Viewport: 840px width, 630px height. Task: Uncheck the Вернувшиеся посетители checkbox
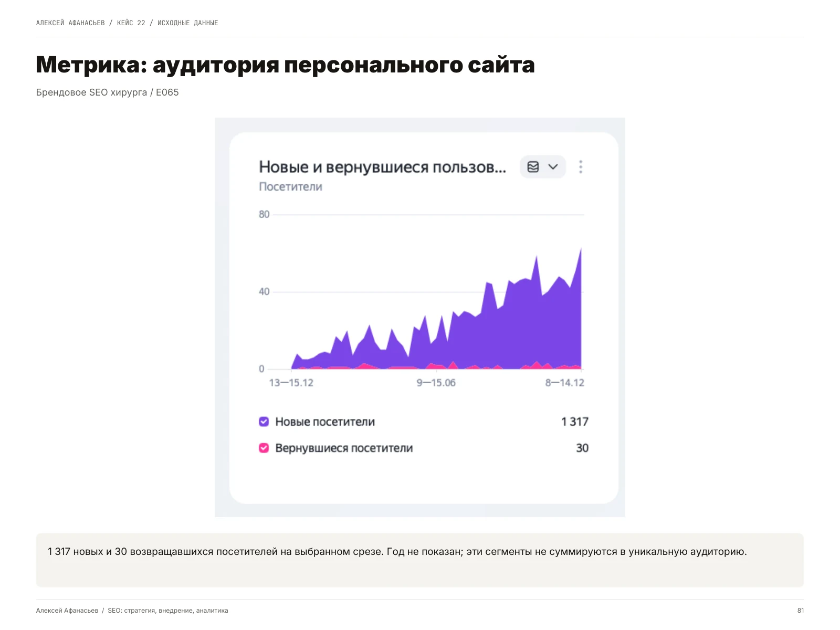pyautogui.click(x=264, y=448)
